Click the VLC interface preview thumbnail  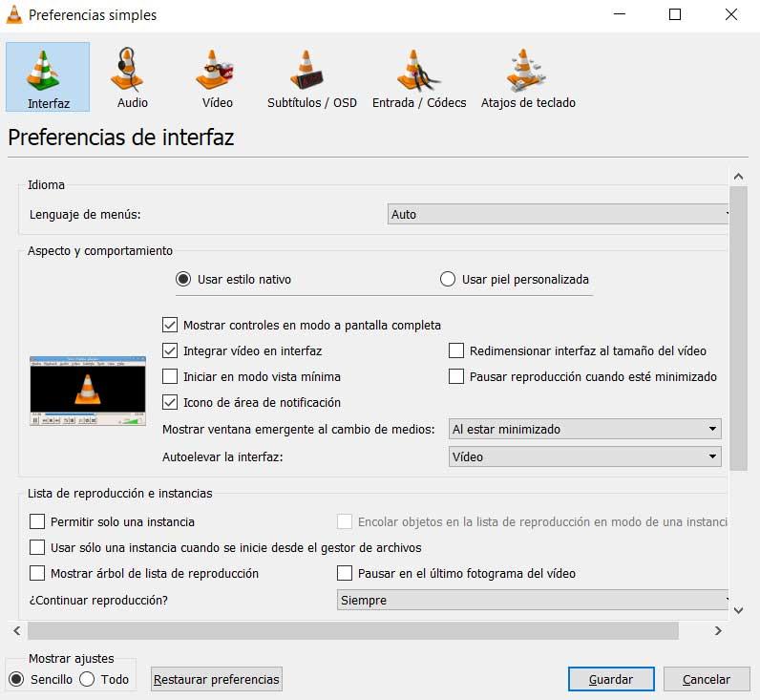coord(88,392)
